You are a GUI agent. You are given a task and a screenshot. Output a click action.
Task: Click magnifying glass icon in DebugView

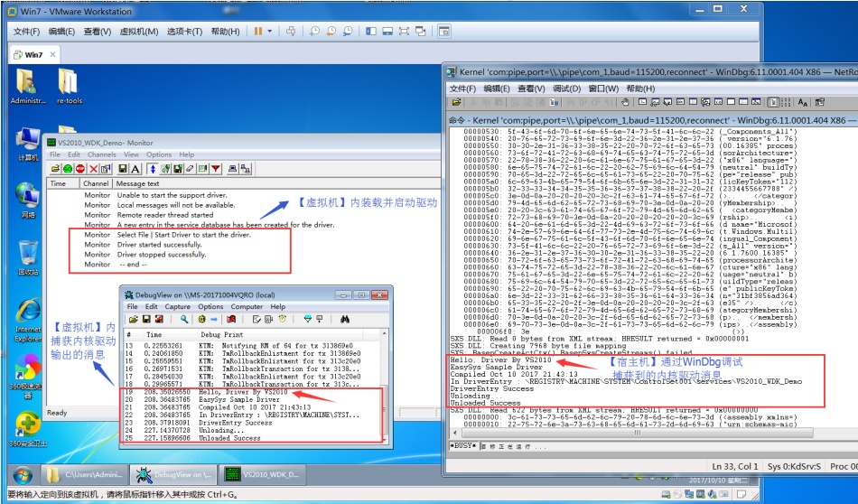click(x=184, y=319)
